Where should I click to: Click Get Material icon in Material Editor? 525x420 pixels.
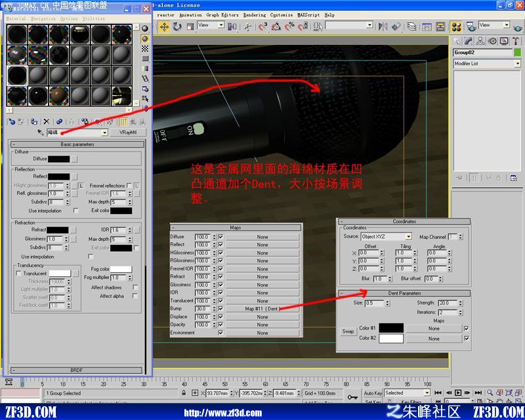tap(12, 121)
